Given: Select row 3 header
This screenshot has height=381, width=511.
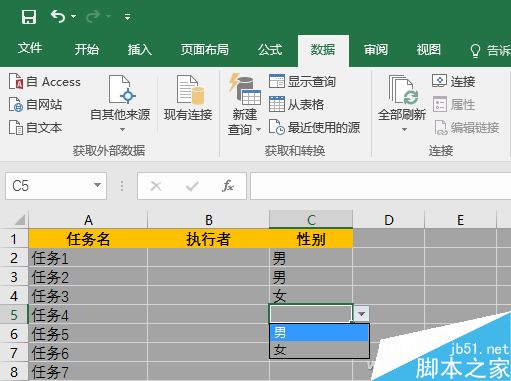Looking at the screenshot, I should pos(14,277).
